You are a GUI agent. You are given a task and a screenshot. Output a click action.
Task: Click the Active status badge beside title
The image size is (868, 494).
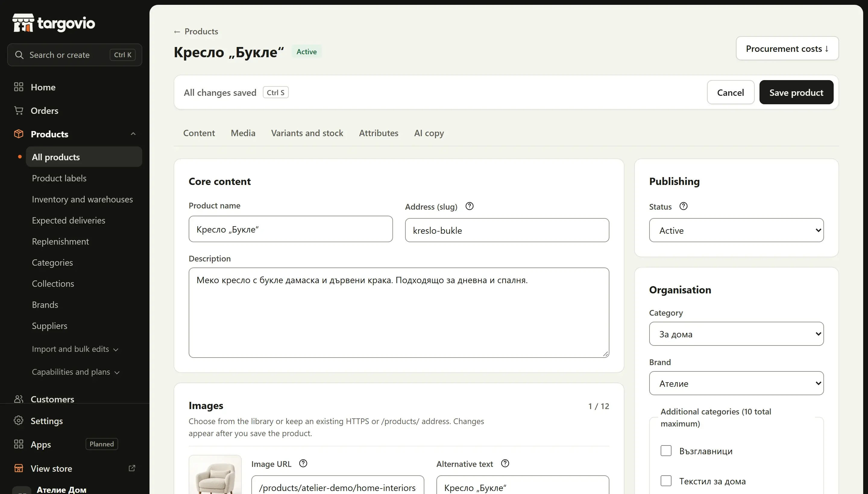pyautogui.click(x=307, y=52)
